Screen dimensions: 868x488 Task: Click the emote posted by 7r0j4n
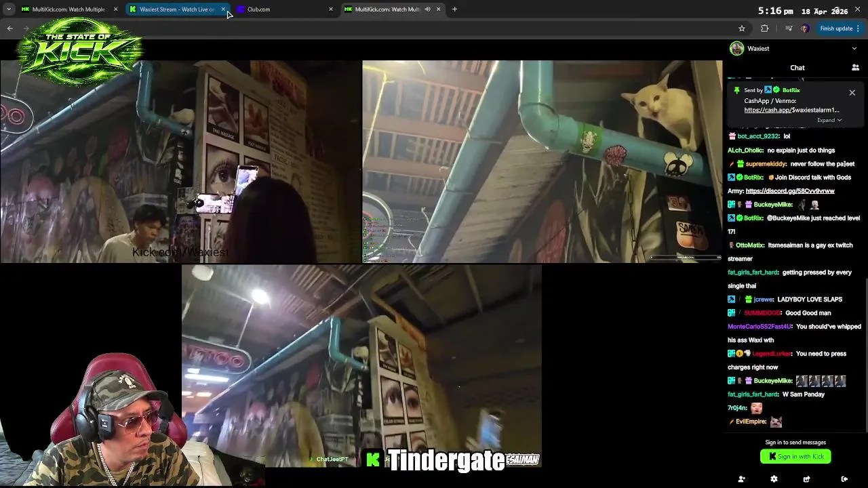pyautogui.click(x=756, y=408)
